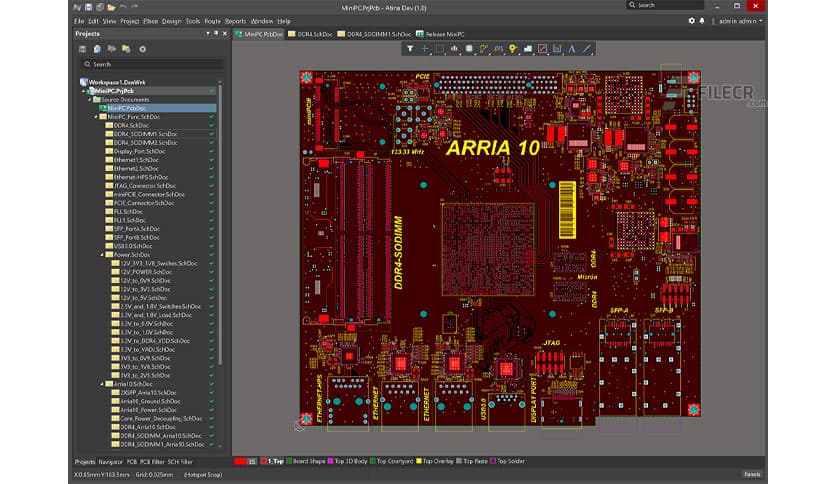Click the Open folder icon in the title bar
836x484 pixels.
[111, 7]
